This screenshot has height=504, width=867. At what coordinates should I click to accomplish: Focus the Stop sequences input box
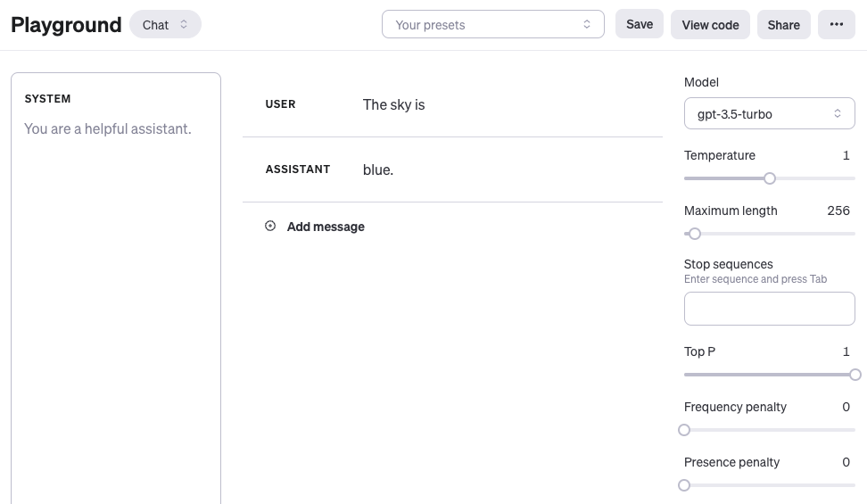coord(769,309)
